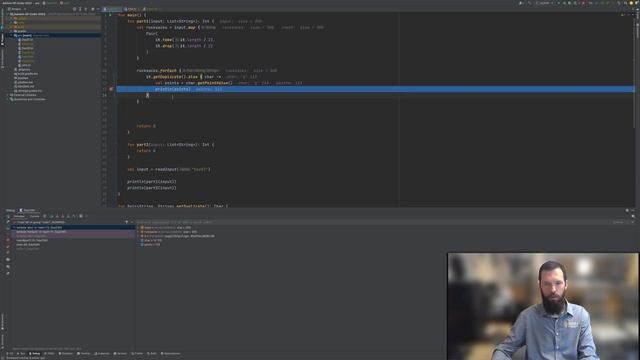Expand the input variable in Variables
640x360 pixels.
point(138,227)
